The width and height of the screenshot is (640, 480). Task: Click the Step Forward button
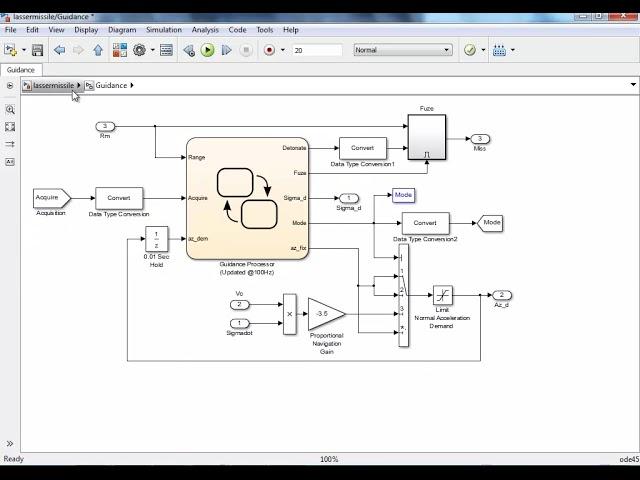[227, 50]
